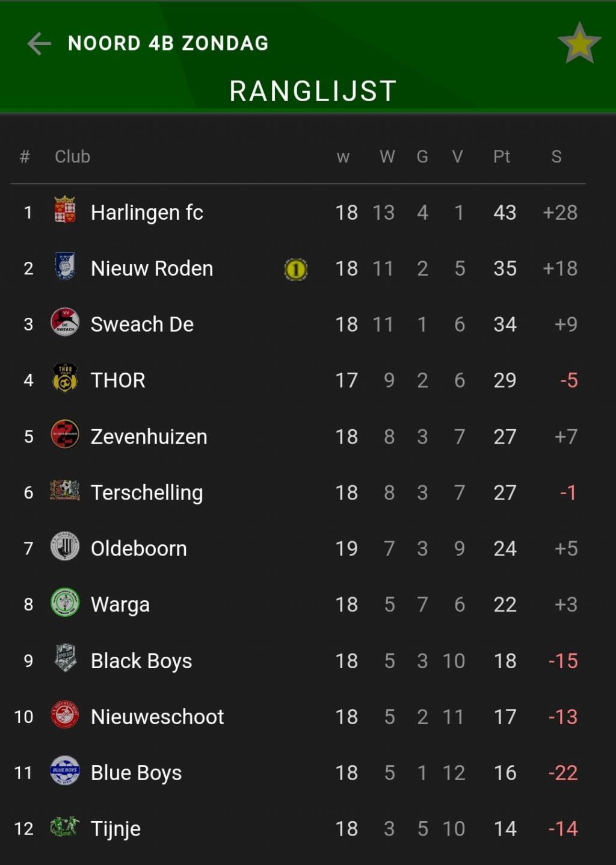This screenshot has width=616, height=865.
Task: Select Tijnje team name
Action: 115,829
